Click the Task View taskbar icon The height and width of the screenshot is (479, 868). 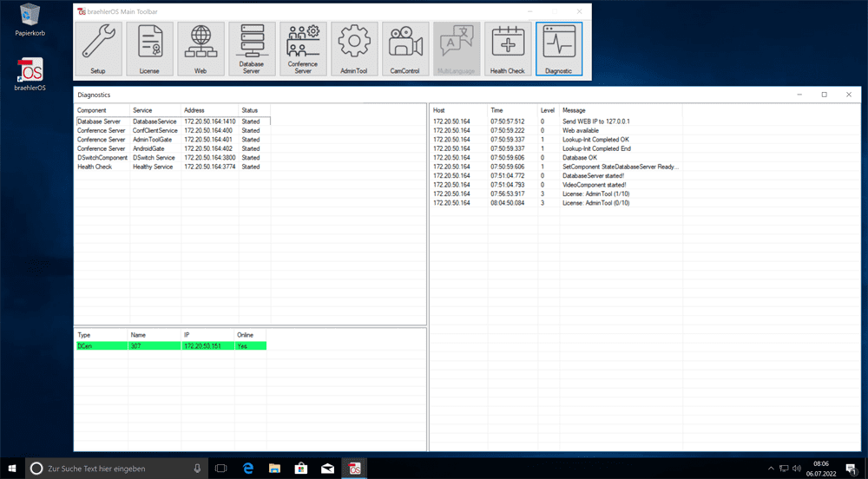220,469
